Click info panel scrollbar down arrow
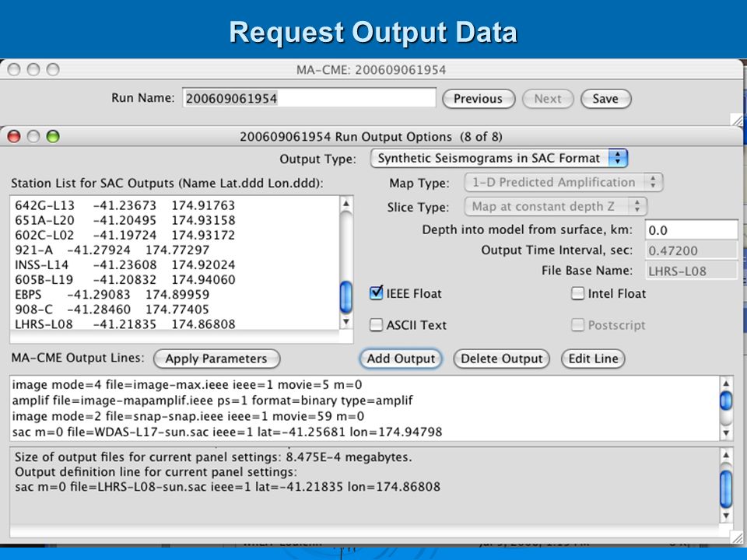747x560 pixels. coord(725,515)
